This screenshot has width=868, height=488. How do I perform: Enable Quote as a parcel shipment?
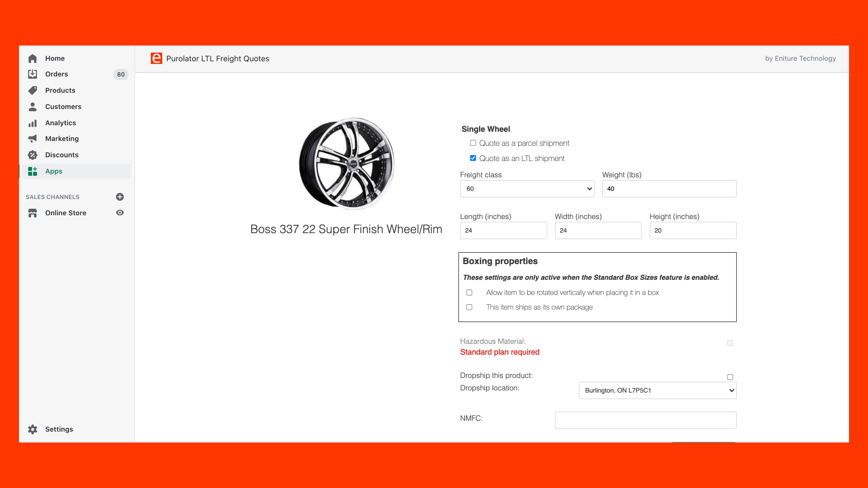pos(473,143)
